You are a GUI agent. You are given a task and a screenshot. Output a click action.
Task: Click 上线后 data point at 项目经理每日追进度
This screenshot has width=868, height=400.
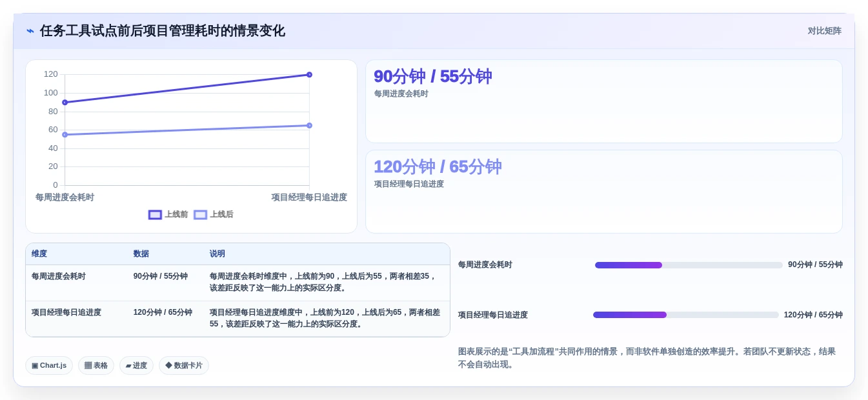click(309, 126)
